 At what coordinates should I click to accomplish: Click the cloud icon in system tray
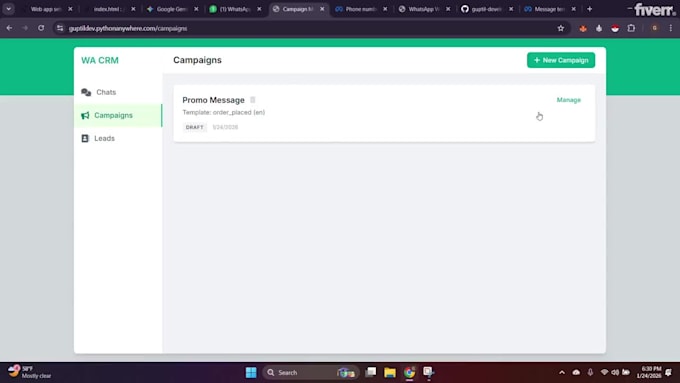pos(576,372)
